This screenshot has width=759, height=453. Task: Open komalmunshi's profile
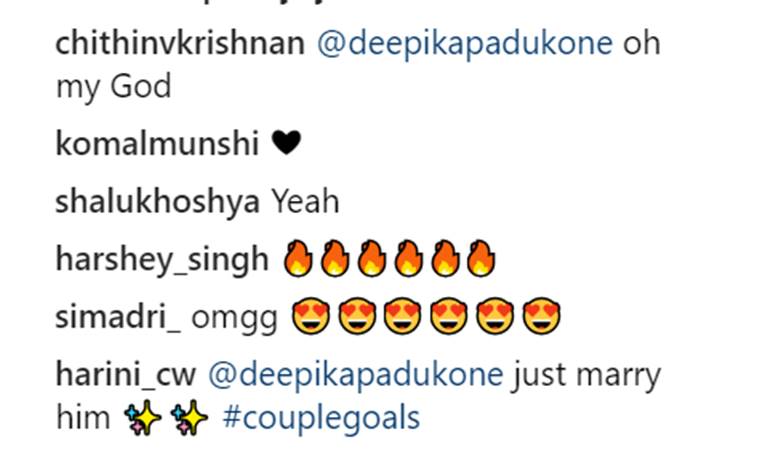[157, 143]
